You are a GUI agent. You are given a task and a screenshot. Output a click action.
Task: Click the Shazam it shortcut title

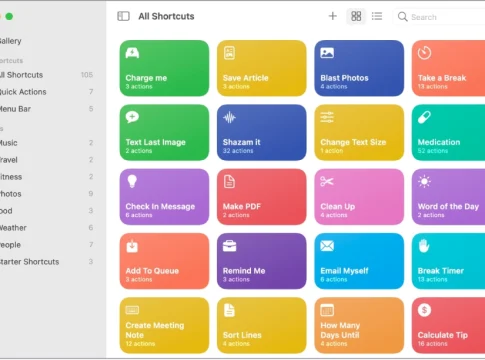coord(241,142)
